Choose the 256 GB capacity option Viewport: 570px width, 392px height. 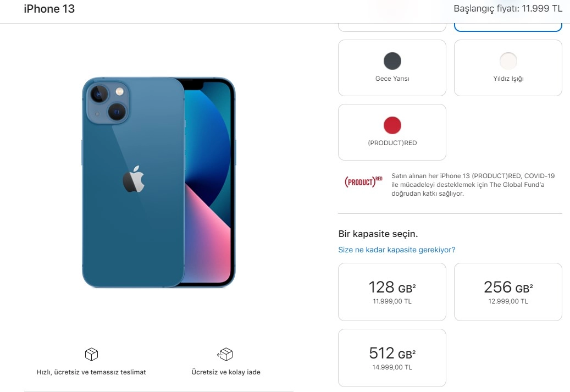point(508,292)
